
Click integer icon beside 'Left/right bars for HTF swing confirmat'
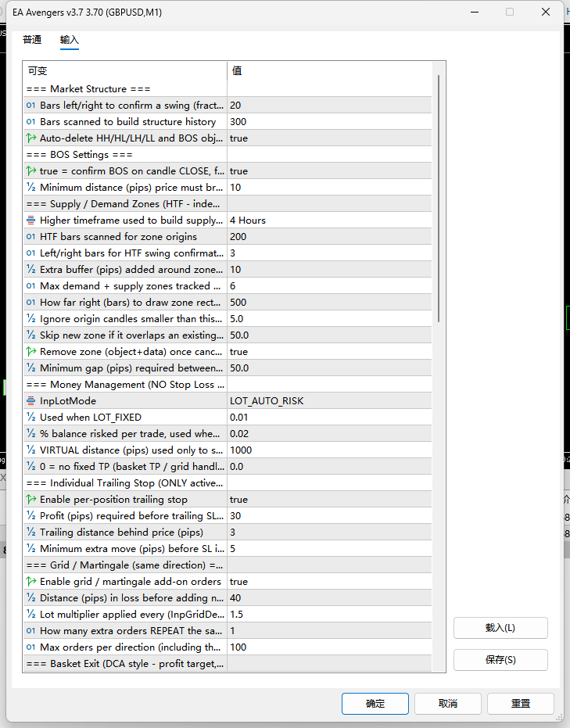click(30, 253)
